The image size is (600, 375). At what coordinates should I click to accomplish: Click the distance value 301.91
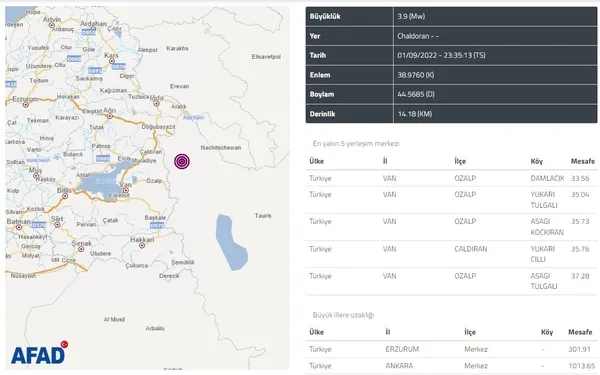[x=579, y=349]
